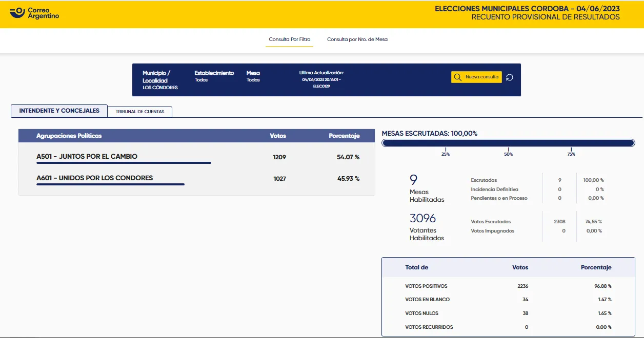This screenshot has height=338, width=644.
Task: Select the Intendente y Concejales tab
Action: click(59, 111)
